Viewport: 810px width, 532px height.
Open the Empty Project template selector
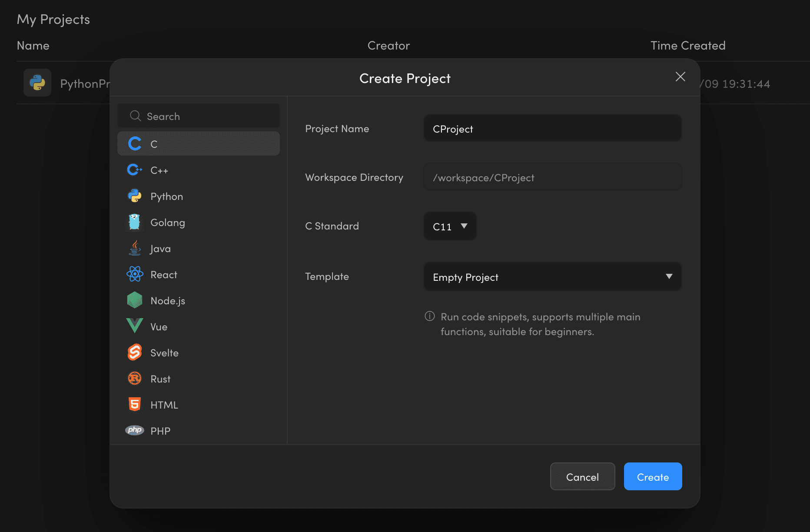click(x=552, y=276)
